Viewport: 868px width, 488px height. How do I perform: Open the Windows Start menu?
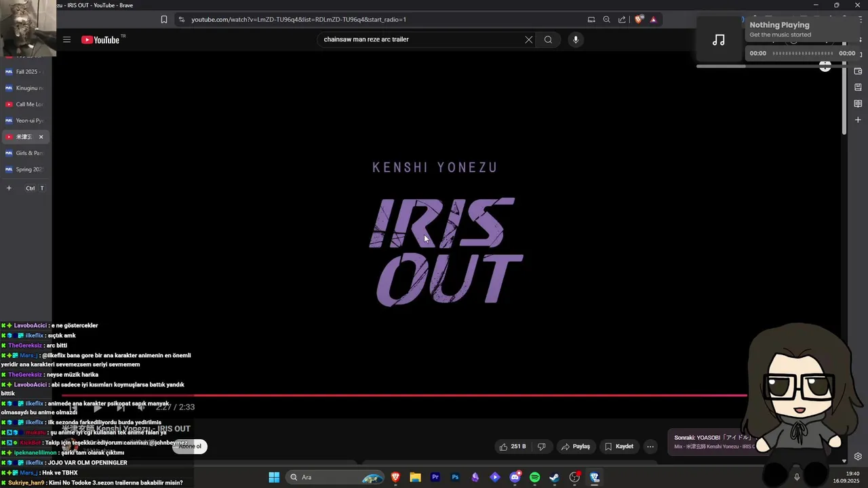274,477
